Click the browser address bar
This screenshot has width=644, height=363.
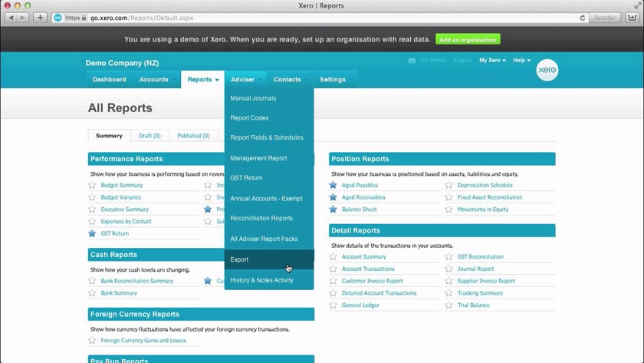click(320, 18)
